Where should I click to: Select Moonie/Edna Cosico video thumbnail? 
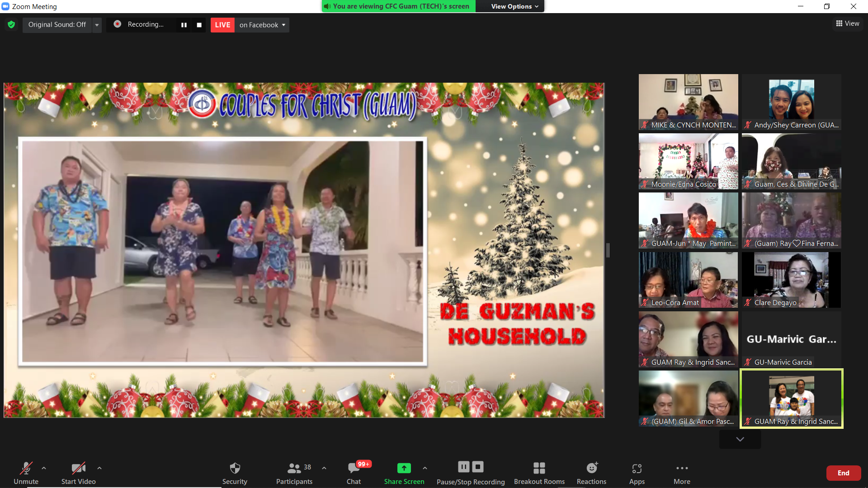[688, 161]
